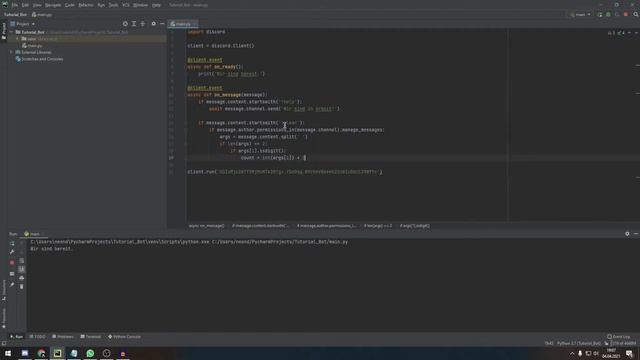Open the Refactor menu

[x=86, y=5]
